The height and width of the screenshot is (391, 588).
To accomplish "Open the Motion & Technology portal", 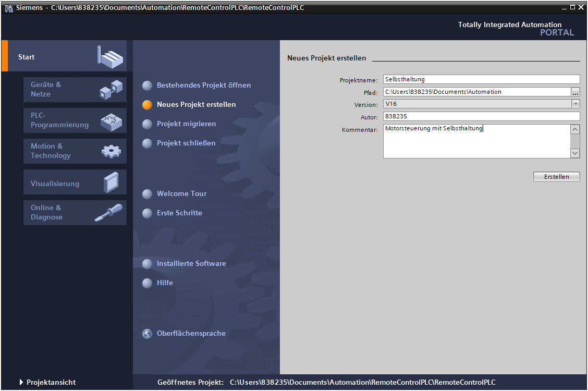I will coord(75,151).
